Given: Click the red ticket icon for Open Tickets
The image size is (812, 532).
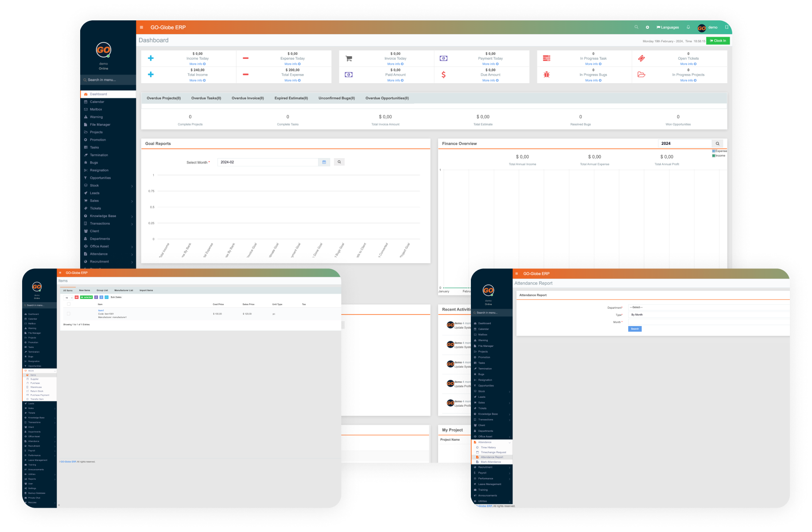Looking at the screenshot, I should (641, 58).
